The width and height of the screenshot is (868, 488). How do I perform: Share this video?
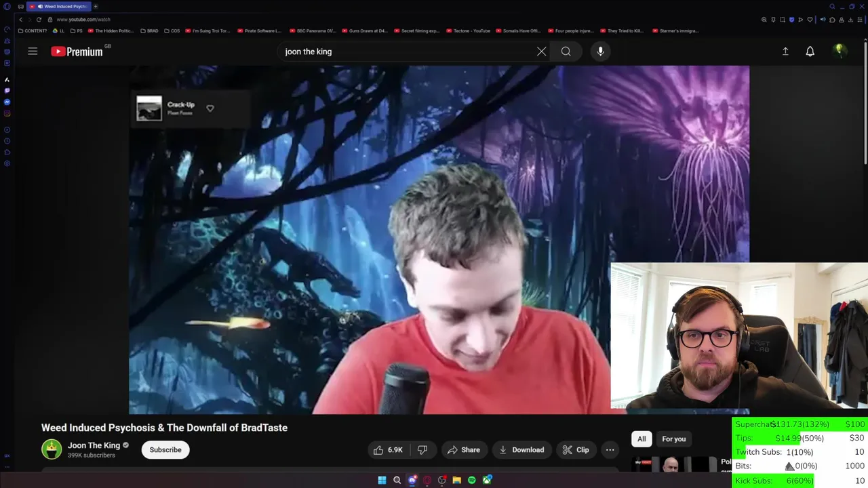pos(464,450)
